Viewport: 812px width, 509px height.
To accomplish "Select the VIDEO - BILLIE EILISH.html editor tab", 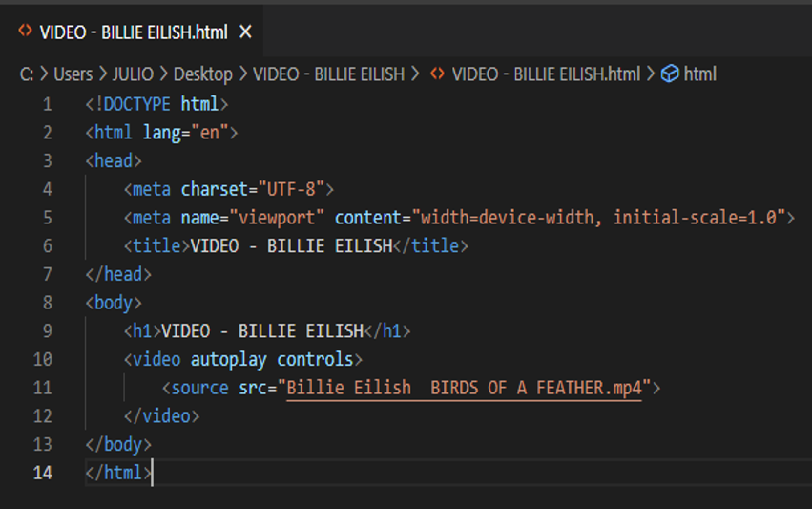I will pos(133,32).
